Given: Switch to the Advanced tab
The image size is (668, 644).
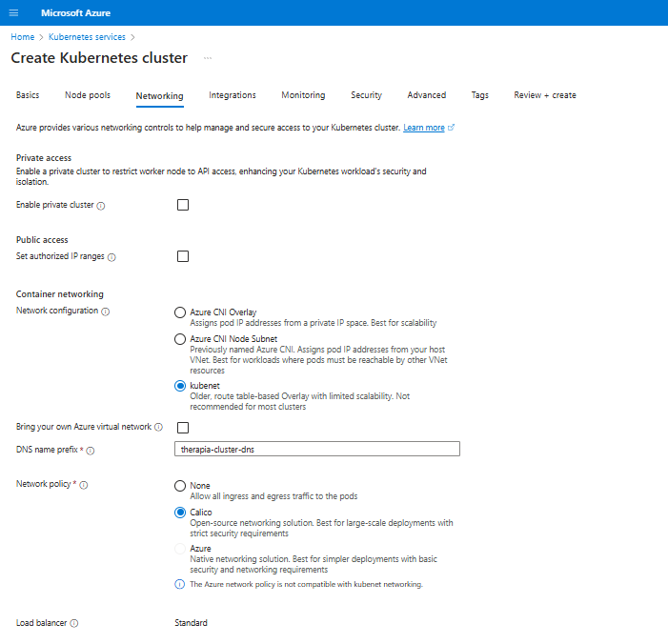Looking at the screenshot, I should click(x=427, y=95).
